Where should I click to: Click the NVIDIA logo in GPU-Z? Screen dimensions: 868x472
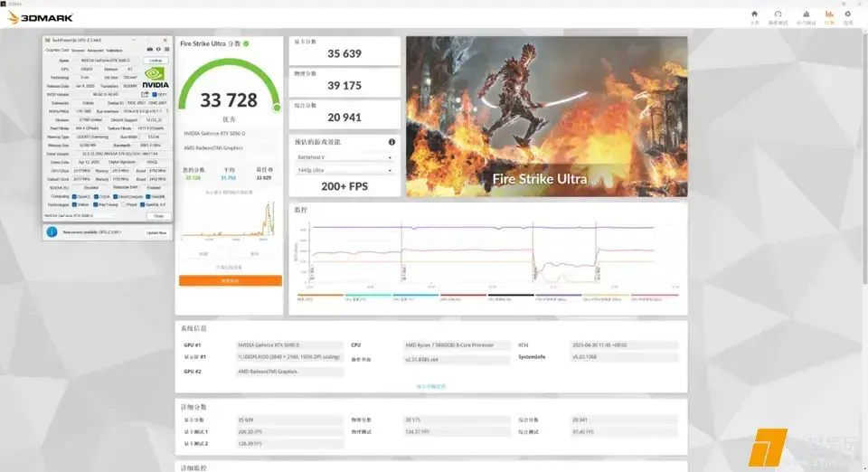click(x=156, y=78)
